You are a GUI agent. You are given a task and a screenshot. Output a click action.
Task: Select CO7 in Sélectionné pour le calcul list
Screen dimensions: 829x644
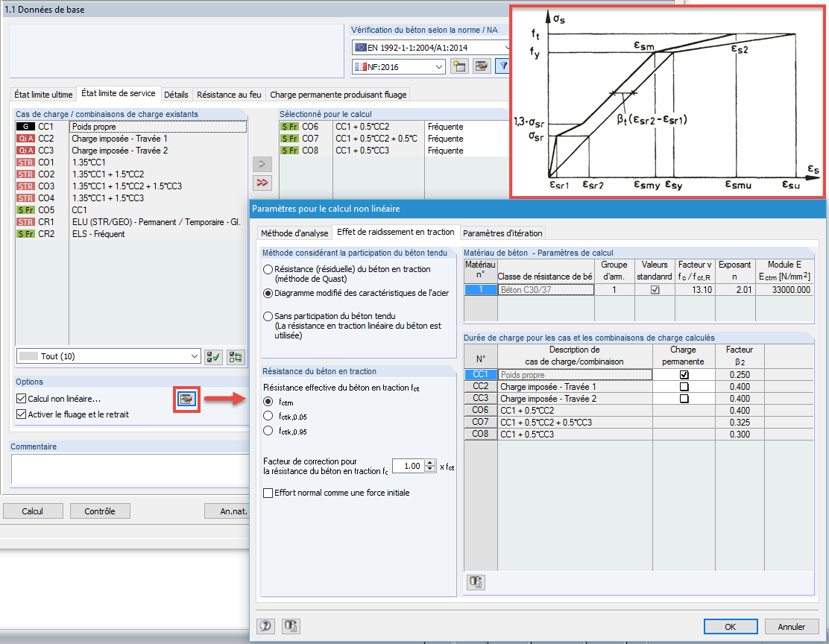coord(394,139)
